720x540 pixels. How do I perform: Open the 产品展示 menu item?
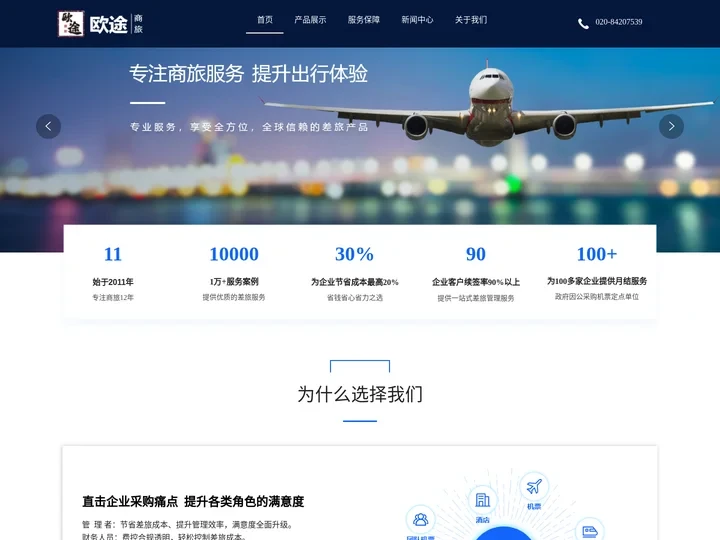[310, 20]
